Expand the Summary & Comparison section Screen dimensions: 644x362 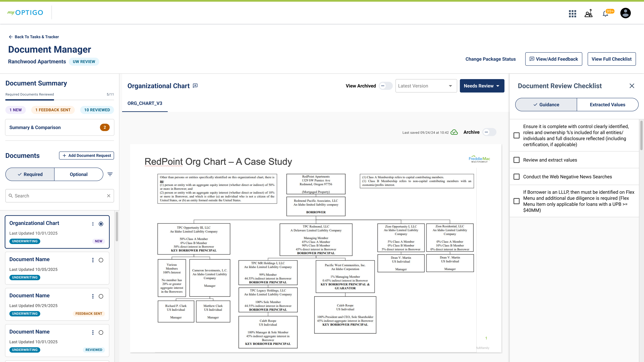click(x=60, y=127)
